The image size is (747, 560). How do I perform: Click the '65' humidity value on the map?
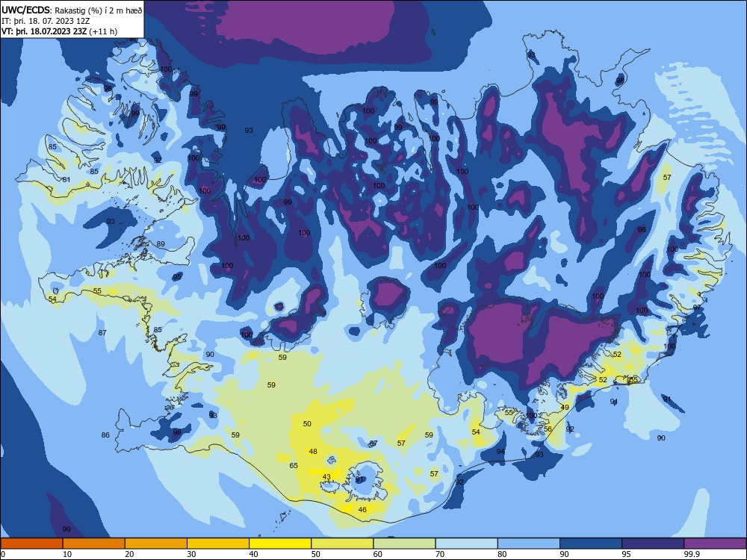pos(294,466)
